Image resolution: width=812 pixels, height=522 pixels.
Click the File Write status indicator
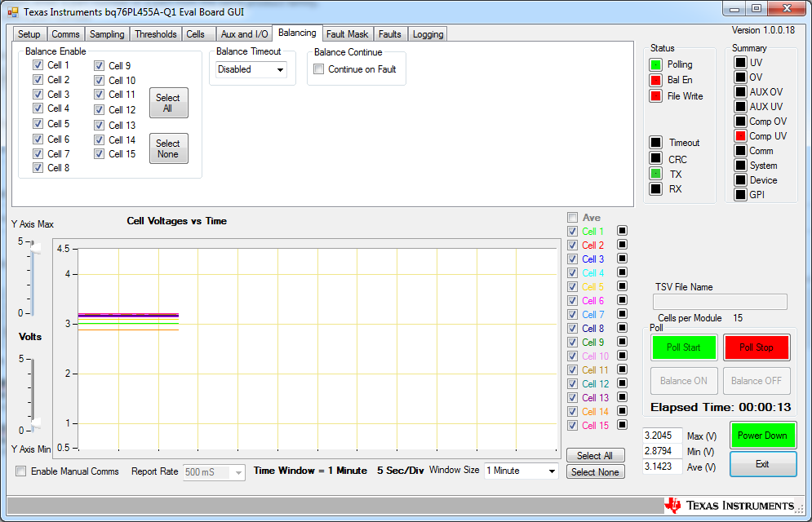[x=655, y=96]
